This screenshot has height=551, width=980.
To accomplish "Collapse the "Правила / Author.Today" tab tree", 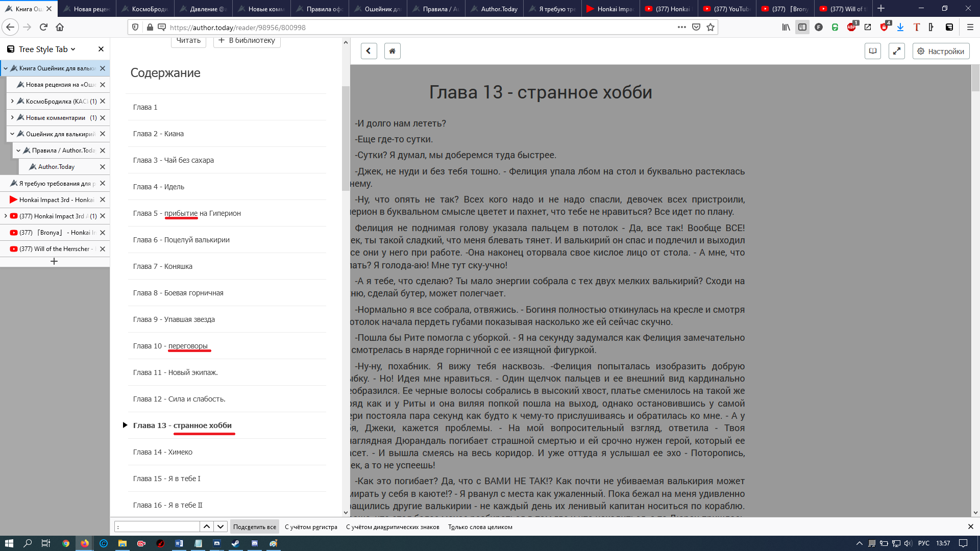I will coord(18,151).
